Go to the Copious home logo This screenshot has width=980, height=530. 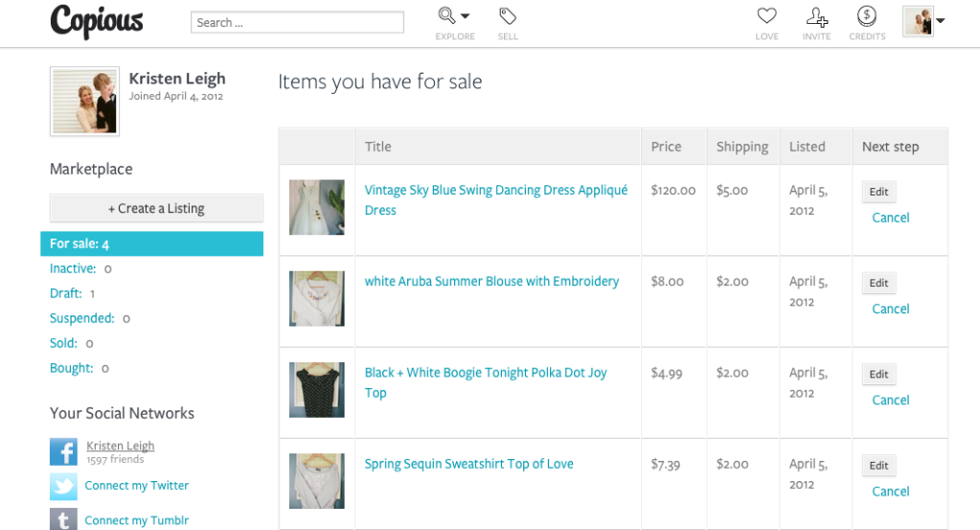tap(97, 22)
